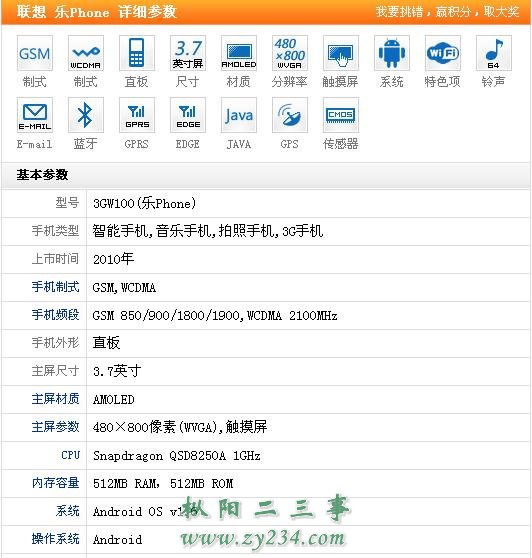The image size is (532, 558).
Task: Click the EDGE signal icon
Action: (188, 115)
